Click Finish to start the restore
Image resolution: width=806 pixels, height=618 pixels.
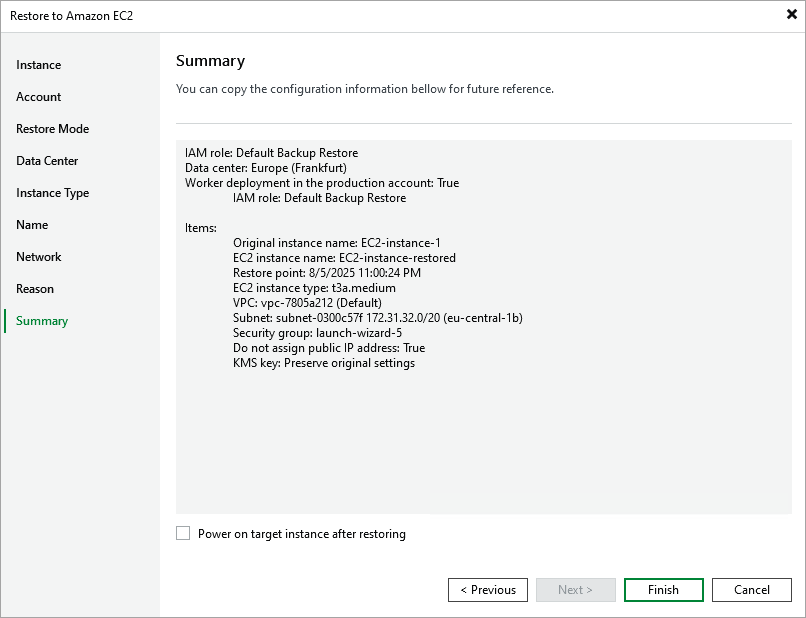[x=663, y=590]
